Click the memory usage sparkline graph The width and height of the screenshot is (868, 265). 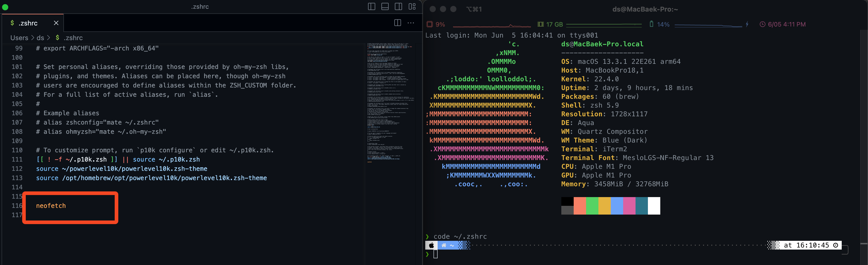tap(604, 24)
